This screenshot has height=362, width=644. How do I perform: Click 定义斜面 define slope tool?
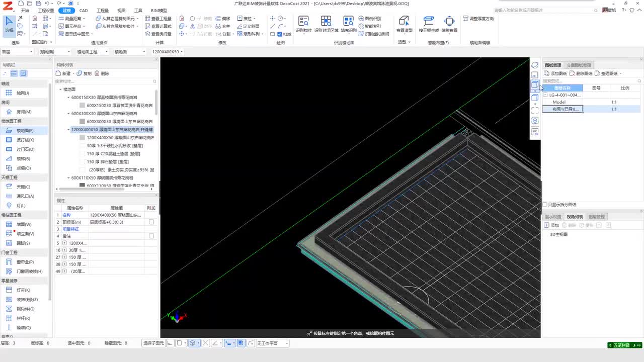pos(248,26)
